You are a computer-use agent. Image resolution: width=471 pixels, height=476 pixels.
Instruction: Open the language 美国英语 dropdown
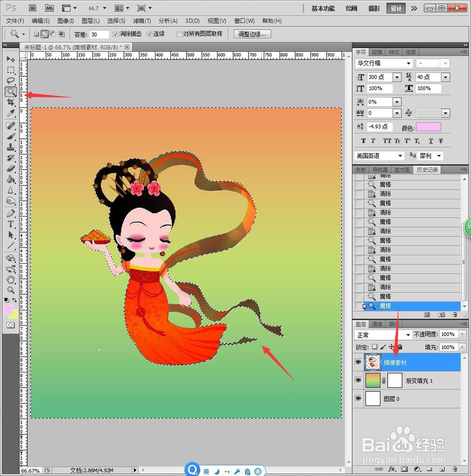click(x=400, y=156)
